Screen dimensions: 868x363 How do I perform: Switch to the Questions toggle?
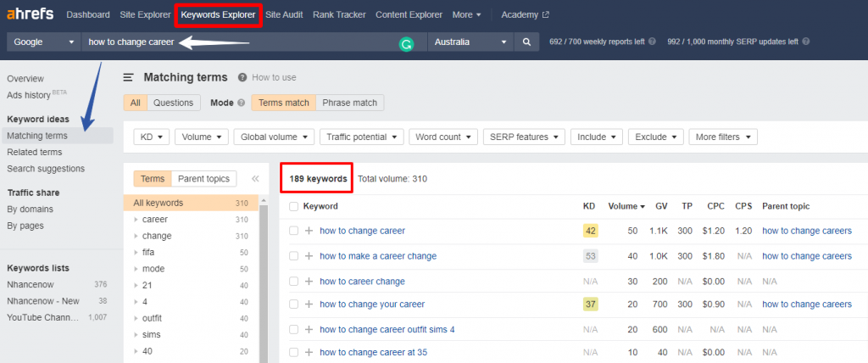tap(173, 103)
